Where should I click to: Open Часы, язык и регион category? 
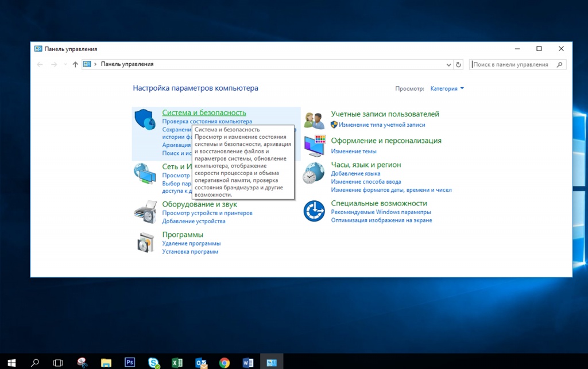[x=366, y=165]
